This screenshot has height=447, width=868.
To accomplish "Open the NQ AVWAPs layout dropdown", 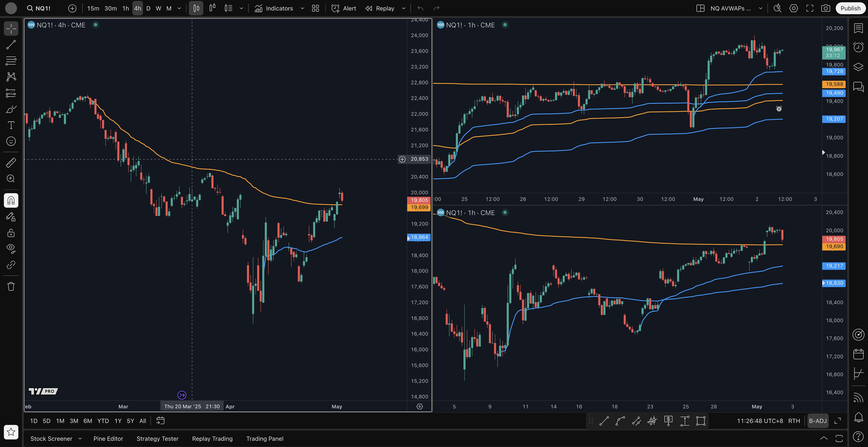I will point(760,8).
